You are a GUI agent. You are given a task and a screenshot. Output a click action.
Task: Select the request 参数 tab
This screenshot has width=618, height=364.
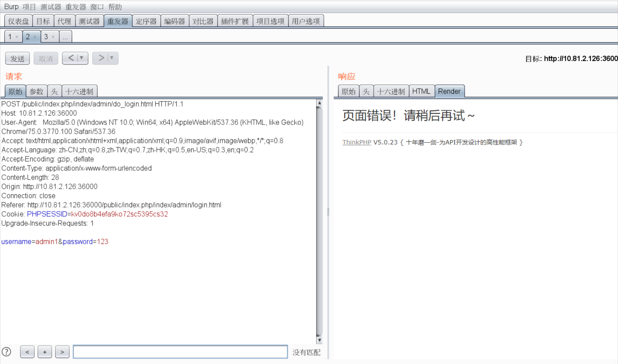click(x=37, y=91)
